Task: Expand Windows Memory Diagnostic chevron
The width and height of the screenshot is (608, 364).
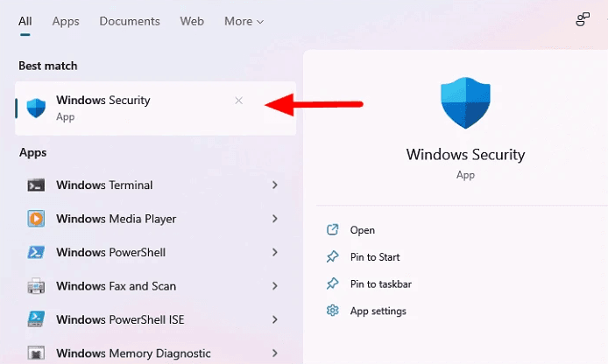Action: (x=275, y=353)
